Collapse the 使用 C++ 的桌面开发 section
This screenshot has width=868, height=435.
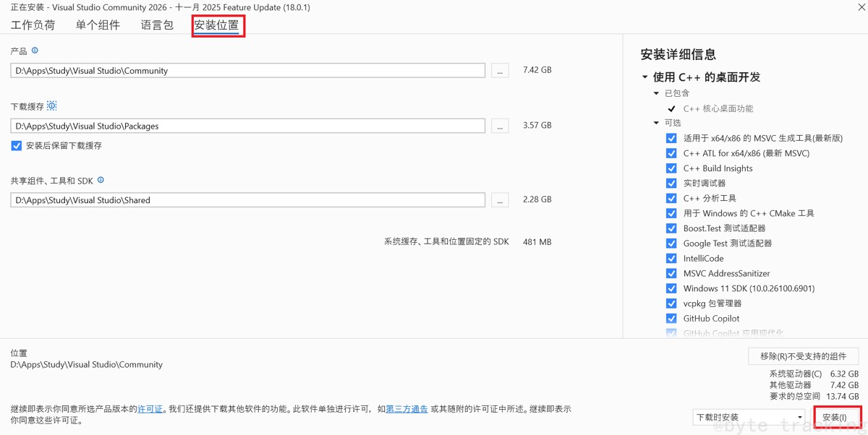644,77
